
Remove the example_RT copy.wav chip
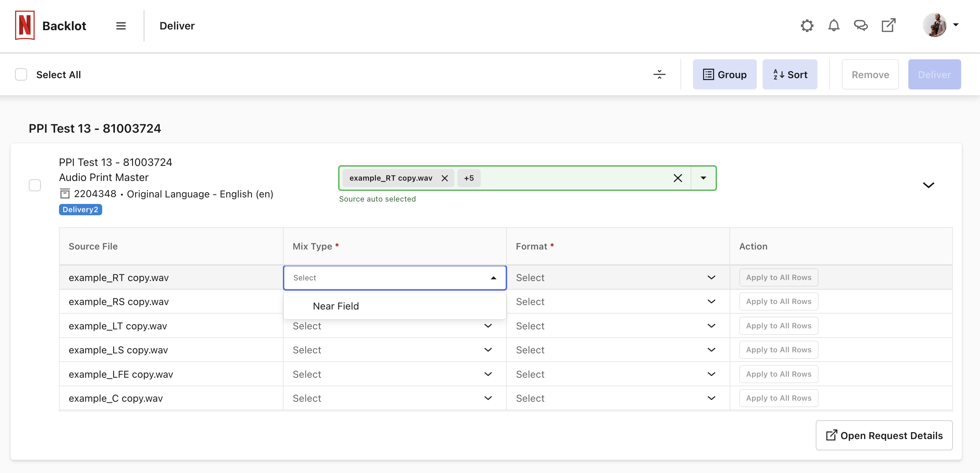pos(444,178)
